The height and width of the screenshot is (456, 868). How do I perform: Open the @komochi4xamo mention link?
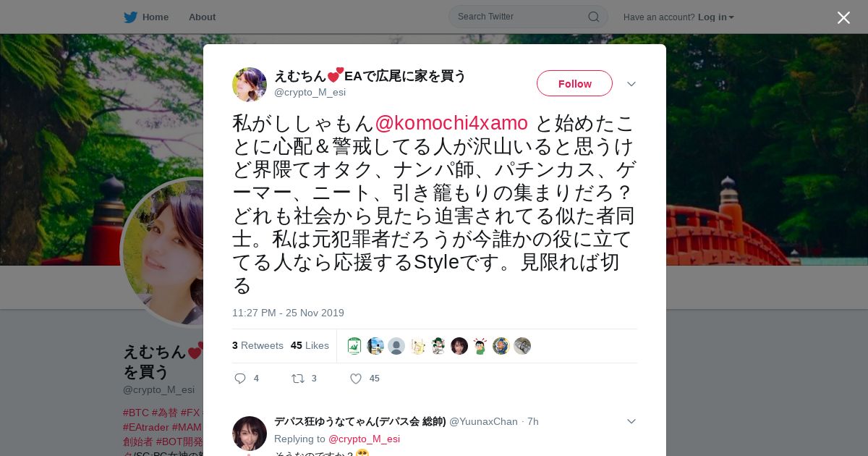pyautogui.click(x=451, y=123)
